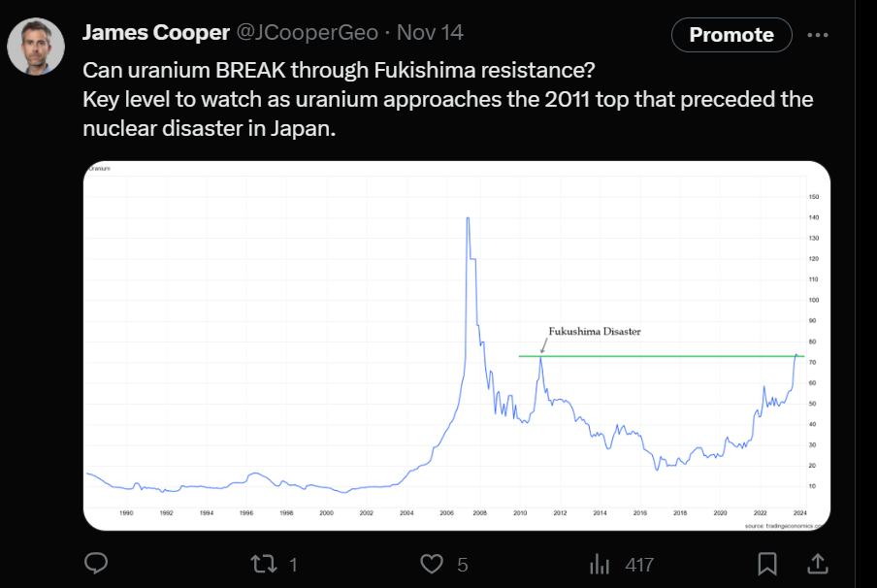Bookmark this uranium tweet
This screenshot has width=877, height=588.
point(766,564)
